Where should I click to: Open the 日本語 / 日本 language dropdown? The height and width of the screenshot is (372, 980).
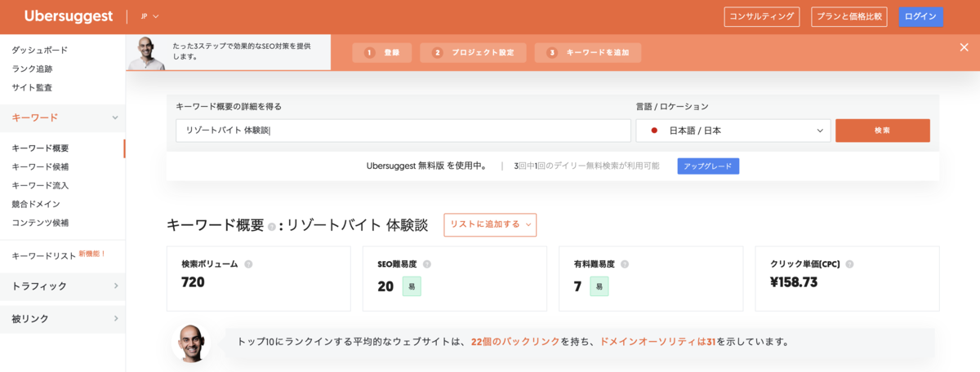click(x=733, y=131)
